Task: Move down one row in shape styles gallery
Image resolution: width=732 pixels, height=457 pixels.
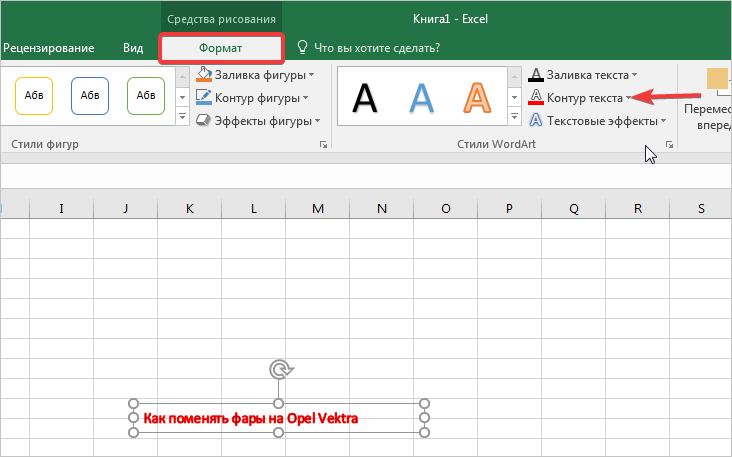Action: pyautogui.click(x=183, y=97)
